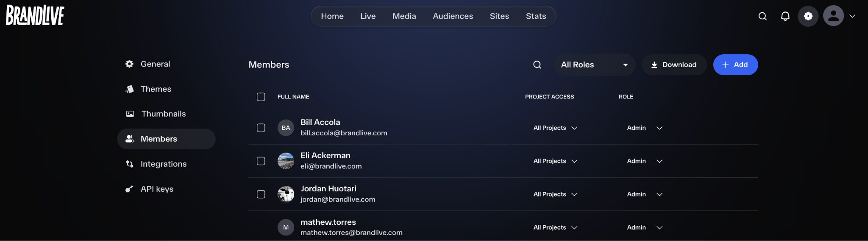Search members using the magnifier icon
This screenshot has width=868, height=241.
click(x=537, y=64)
